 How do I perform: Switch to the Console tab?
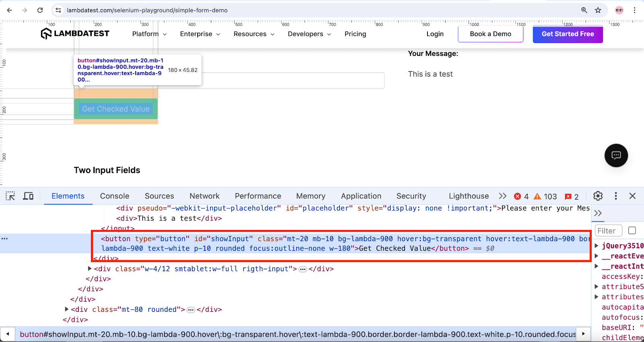[115, 196]
